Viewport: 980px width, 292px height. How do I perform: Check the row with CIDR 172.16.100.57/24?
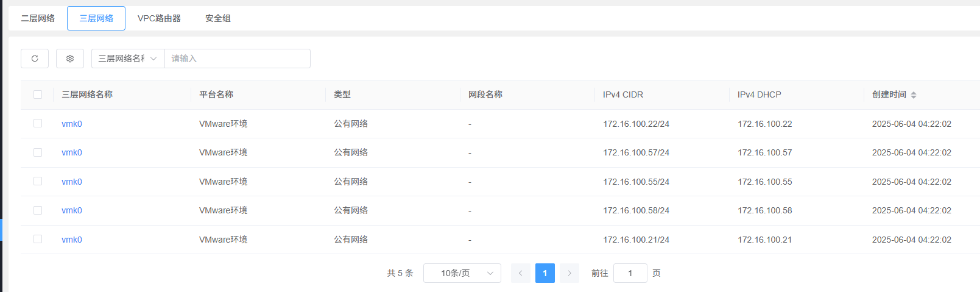click(x=38, y=152)
